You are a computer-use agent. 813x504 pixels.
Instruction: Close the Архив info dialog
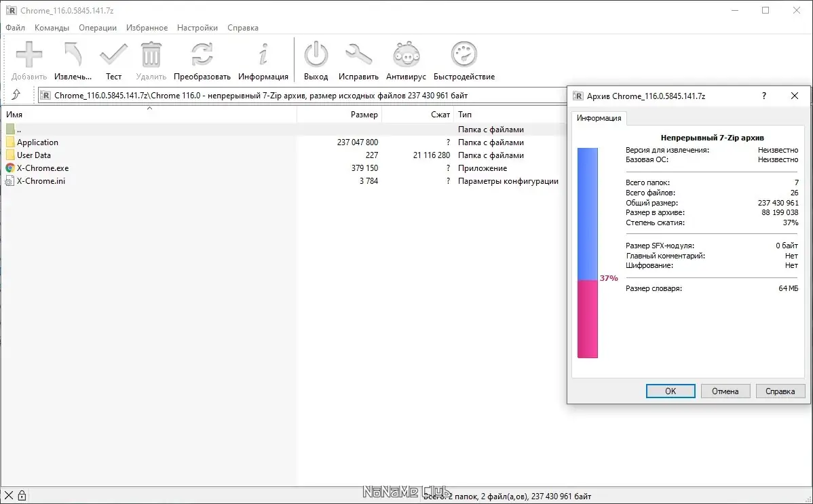point(794,96)
